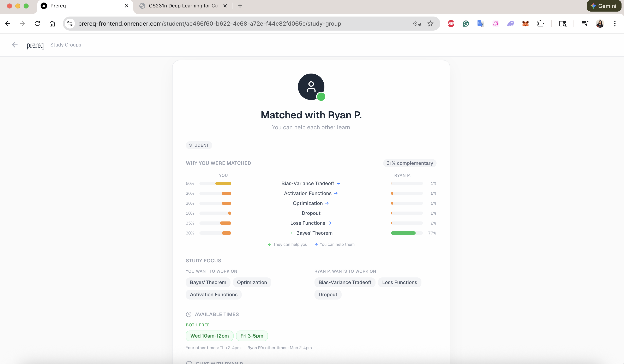
Task: Click Ryan P.'s green Bayes' Theorem bar
Action: click(403, 233)
